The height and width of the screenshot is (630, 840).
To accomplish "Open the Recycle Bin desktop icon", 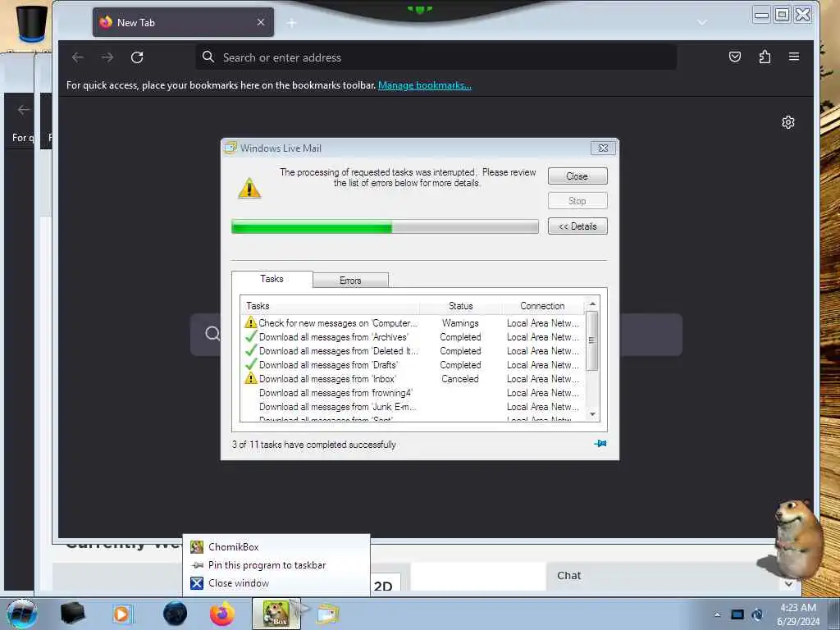I will click(x=32, y=24).
